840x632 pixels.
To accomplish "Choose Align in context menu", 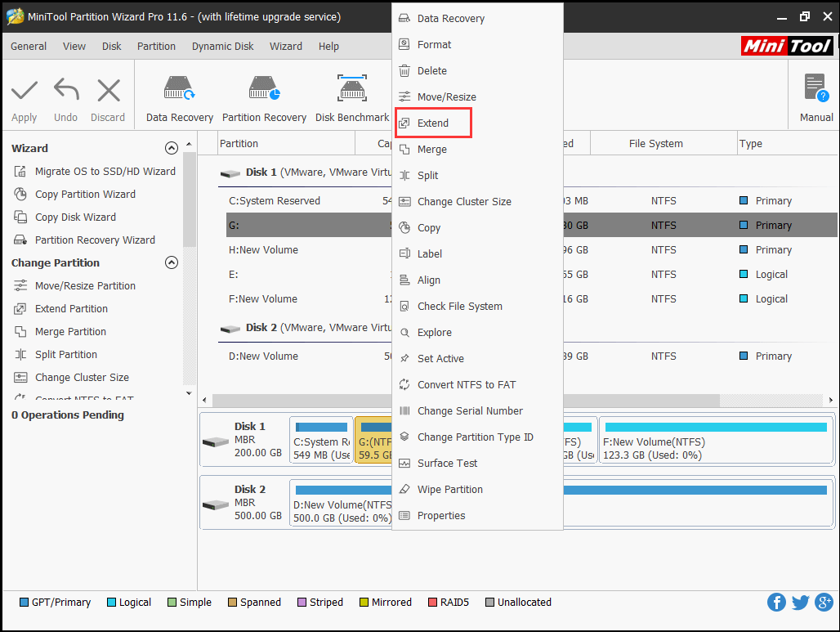I will (477, 280).
